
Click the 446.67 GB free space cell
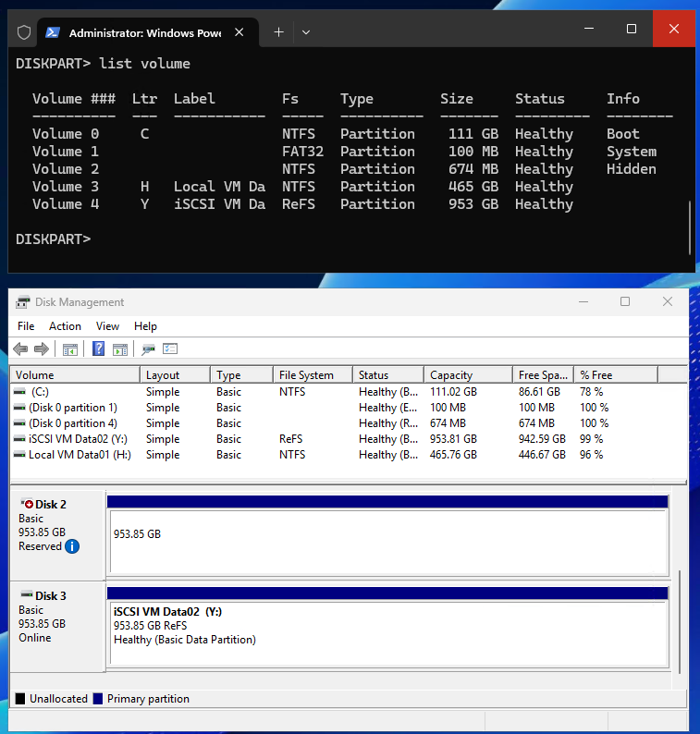pos(542,455)
